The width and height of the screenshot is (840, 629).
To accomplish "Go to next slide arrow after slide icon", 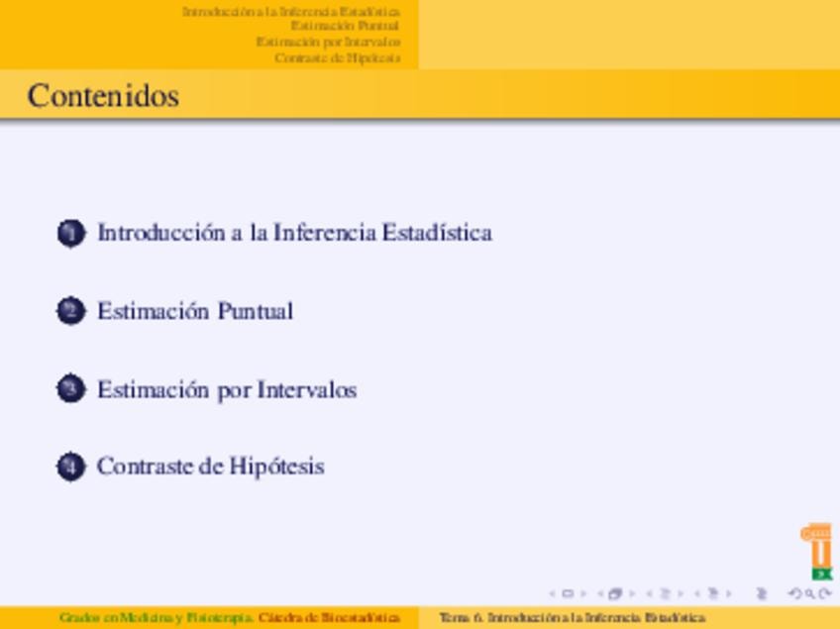I will click(583, 593).
